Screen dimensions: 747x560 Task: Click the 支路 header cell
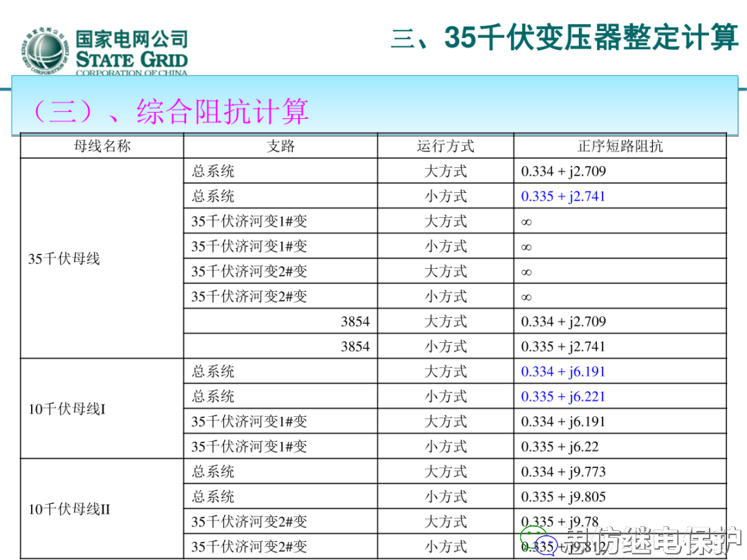279,146
